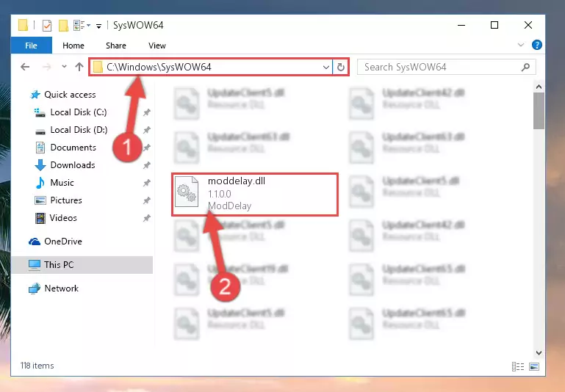Image resolution: width=565 pixels, height=392 pixels.
Task: Click the moddelay.dll gear file icon
Action: click(187, 192)
